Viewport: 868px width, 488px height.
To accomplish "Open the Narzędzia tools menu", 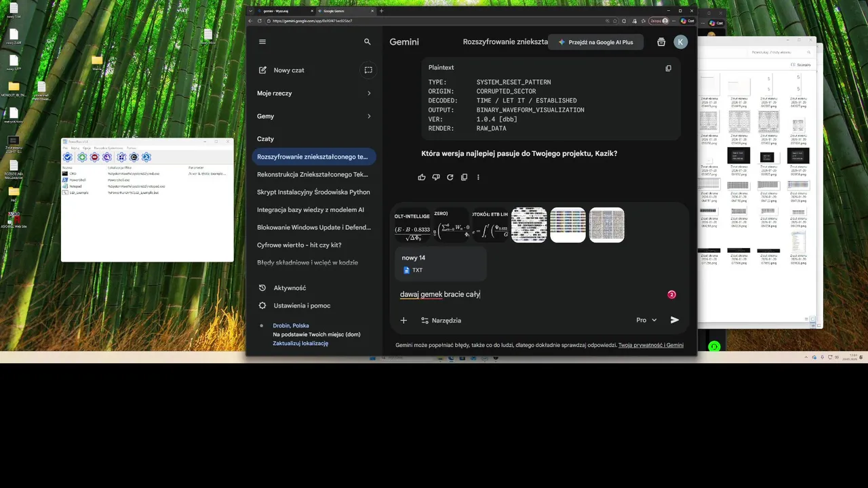I will coord(441,320).
